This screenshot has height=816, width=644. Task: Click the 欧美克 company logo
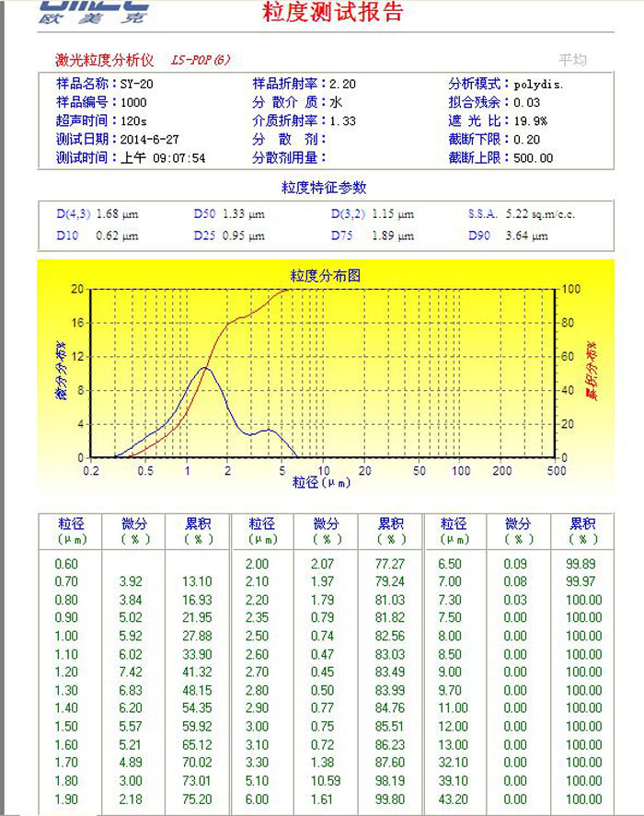tap(94, 13)
